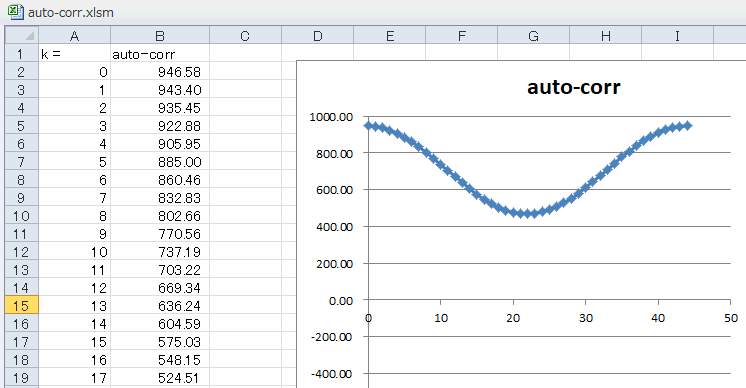
Task: Click cell with value 832.83
Action: [x=160, y=198]
